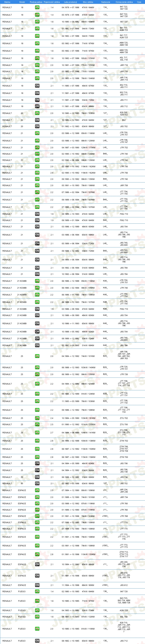Click engine capacity cell 2.4
Screen dimensions: 145x644
[x=52, y=418]
